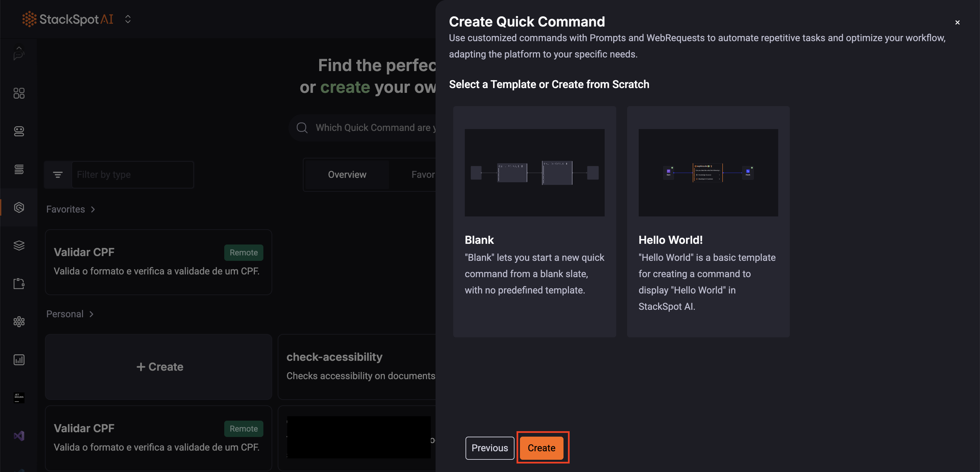Image resolution: width=980 pixels, height=472 pixels.
Task: Switch to the Overview tab
Action: click(x=347, y=174)
